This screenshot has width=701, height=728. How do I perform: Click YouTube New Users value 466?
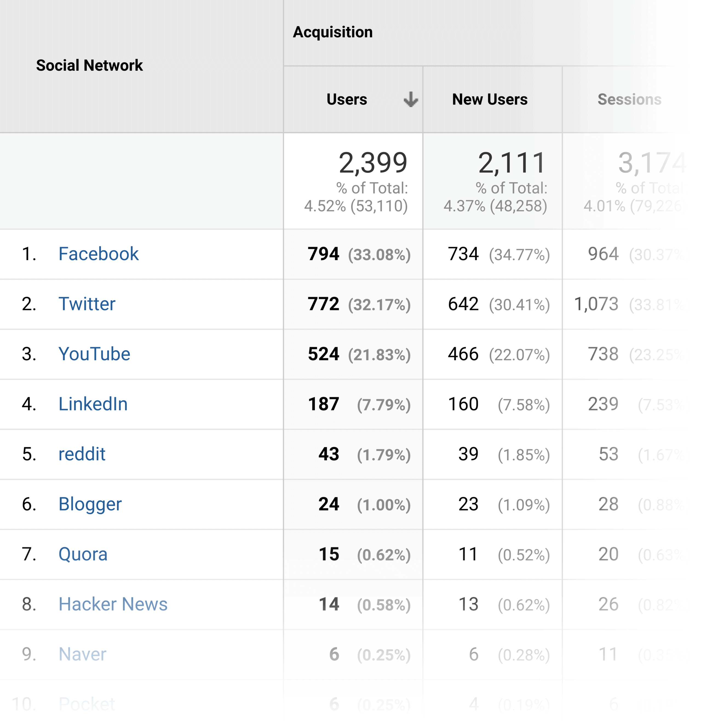[x=463, y=354]
